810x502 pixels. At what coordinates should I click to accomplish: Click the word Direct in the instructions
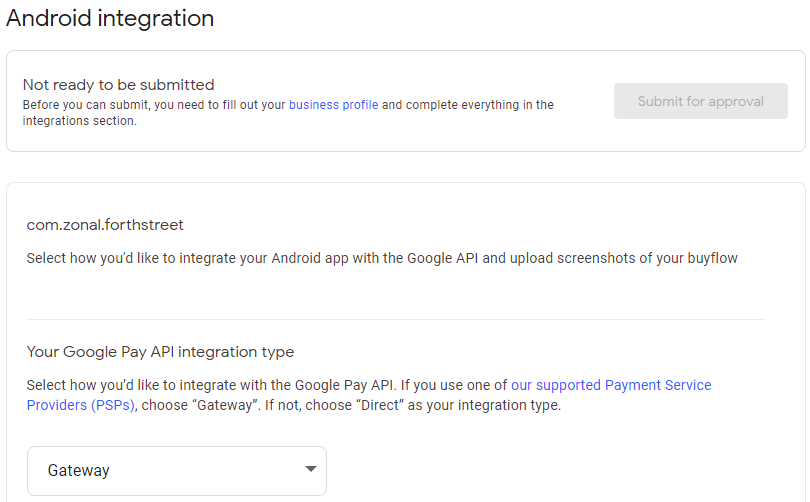(x=382, y=405)
